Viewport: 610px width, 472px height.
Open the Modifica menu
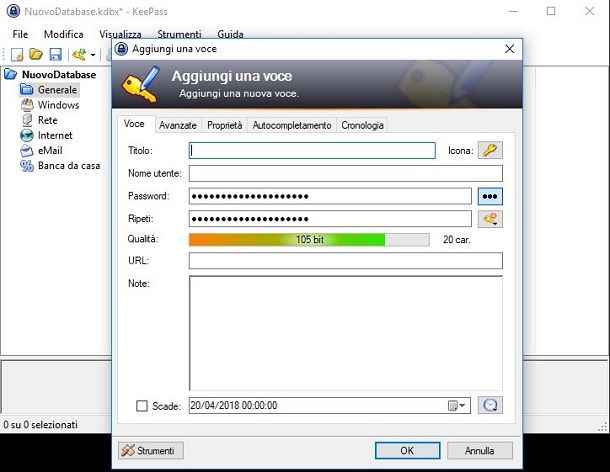click(x=63, y=34)
